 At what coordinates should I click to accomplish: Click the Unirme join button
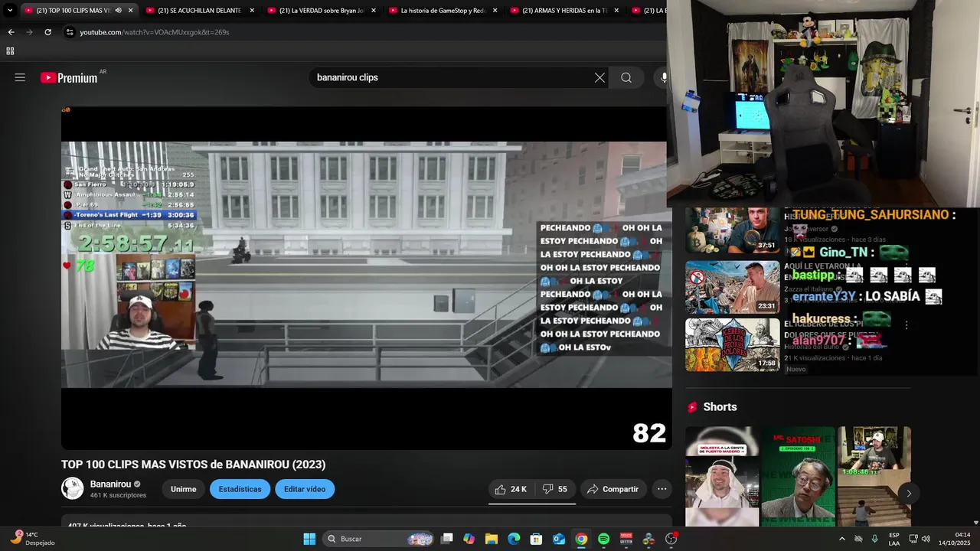[x=183, y=489]
